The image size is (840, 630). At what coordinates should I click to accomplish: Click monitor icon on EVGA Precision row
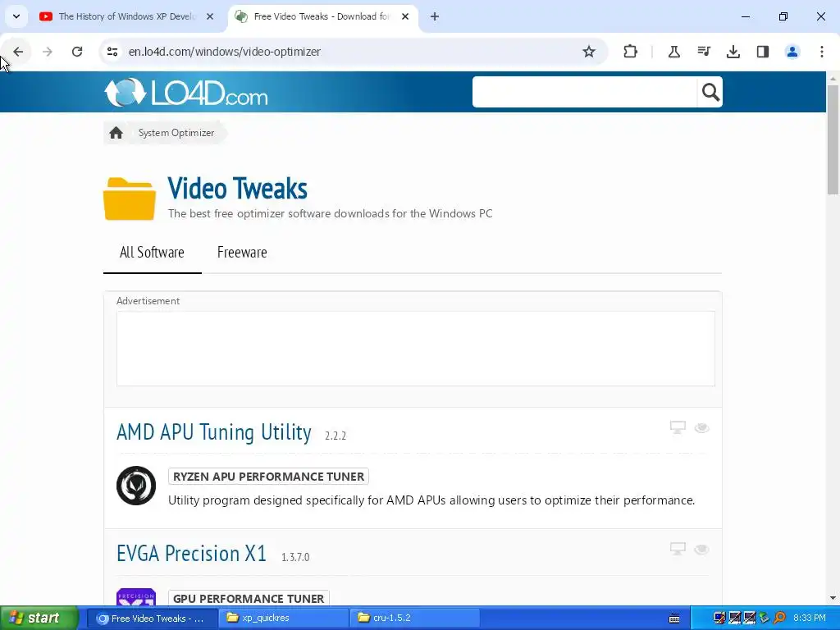678,549
